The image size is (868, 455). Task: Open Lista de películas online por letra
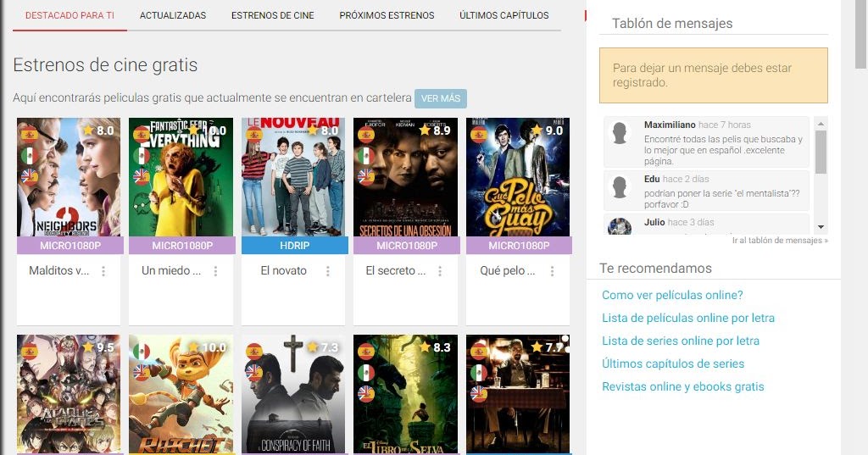pos(688,318)
